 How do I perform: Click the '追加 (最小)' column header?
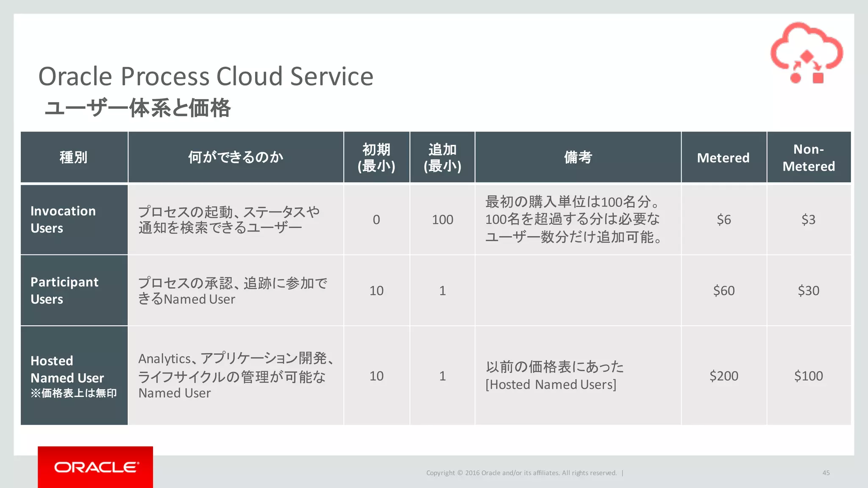tap(442, 157)
